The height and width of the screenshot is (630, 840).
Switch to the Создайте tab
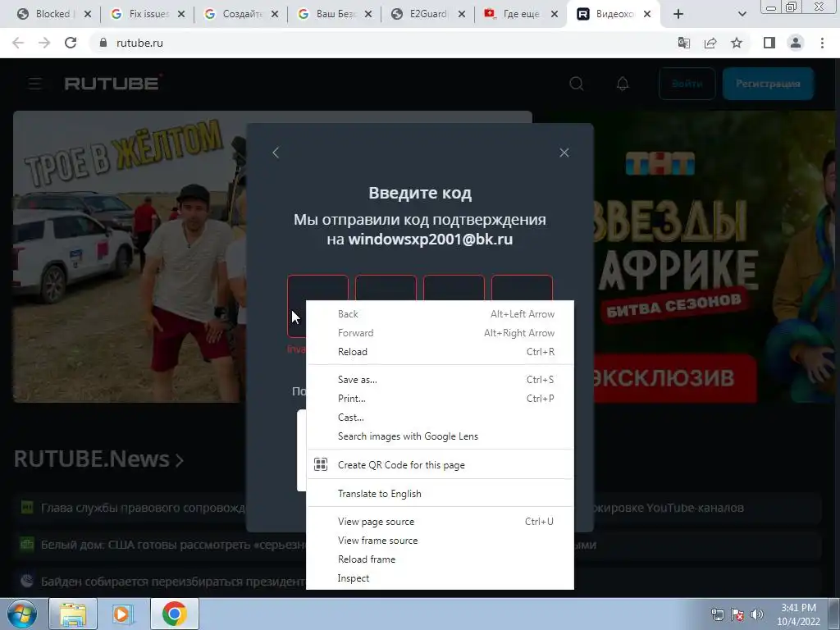234,14
